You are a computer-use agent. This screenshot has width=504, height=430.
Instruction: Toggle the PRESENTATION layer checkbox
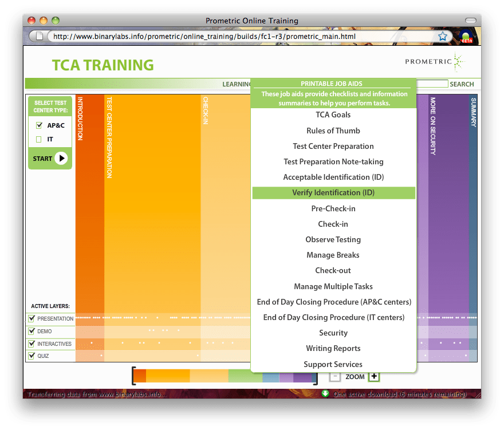[32, 318]
